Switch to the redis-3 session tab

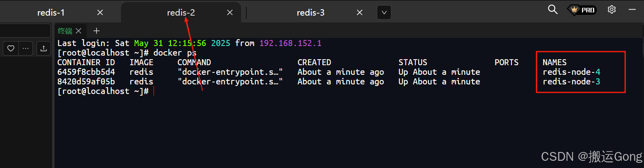pos(310,13)
